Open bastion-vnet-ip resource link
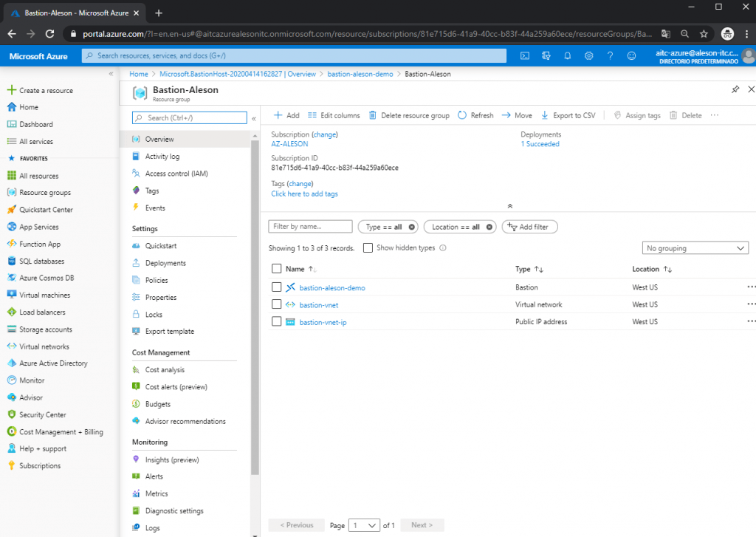This screenshot has width=756, height=537. tap(323, 322)
